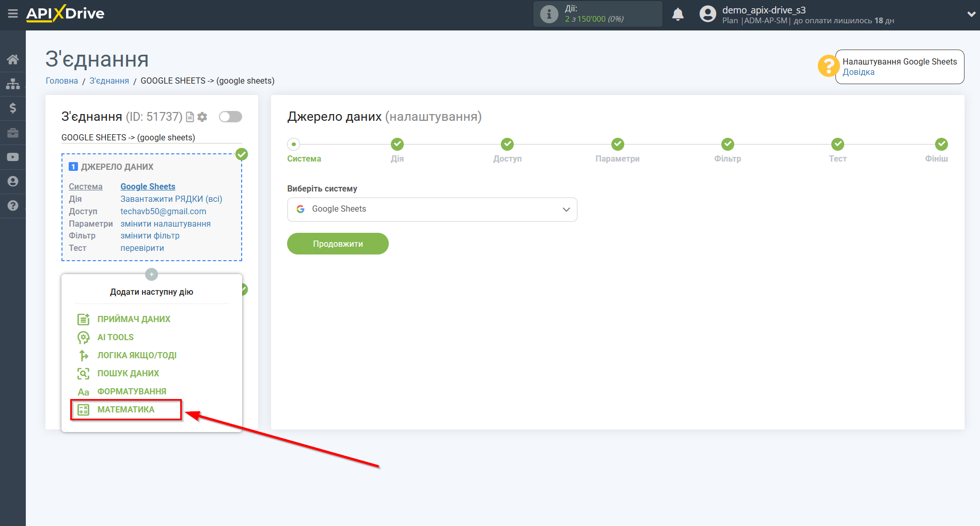The image size is (980, 526).
Task: Open connection settings gear icon
Action: click(x=202, y=117)
